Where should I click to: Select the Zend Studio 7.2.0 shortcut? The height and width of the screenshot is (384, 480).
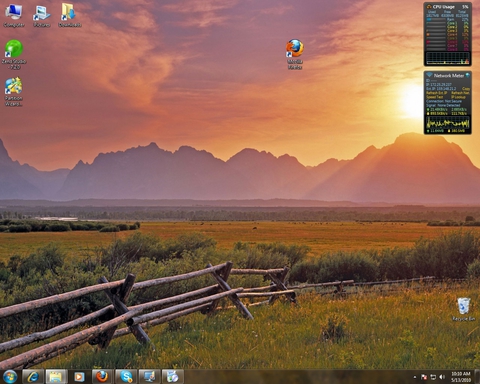pos(14,55)
